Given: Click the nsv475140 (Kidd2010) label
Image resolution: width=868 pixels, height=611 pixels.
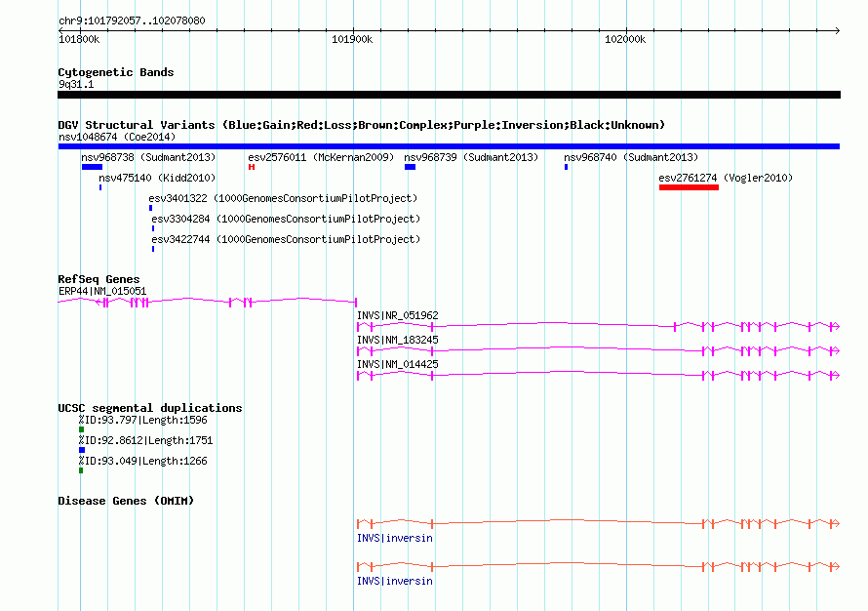Looking at the screenshot, I should pyautogui.click(x=157, y=178).
